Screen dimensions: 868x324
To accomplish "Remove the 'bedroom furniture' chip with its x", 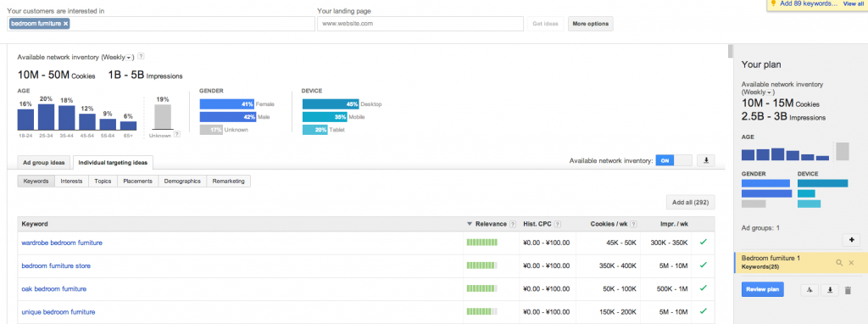I will pyautogui.click(x=66, y=24).
